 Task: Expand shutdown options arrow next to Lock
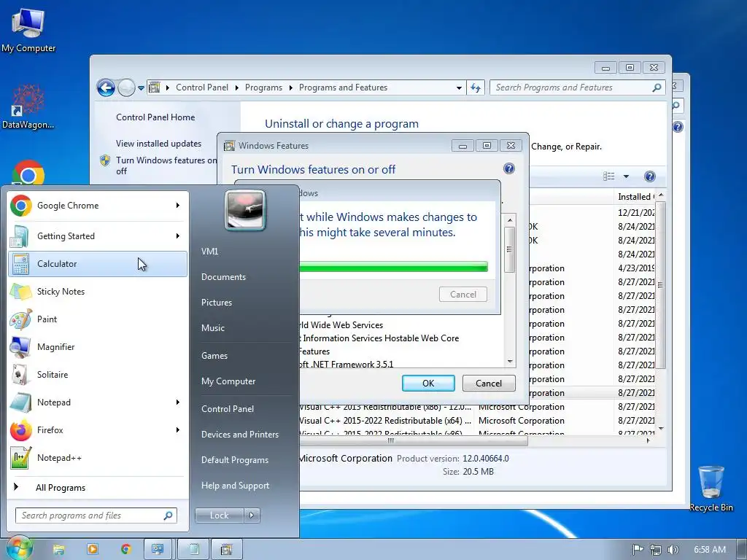tap(252, 516)
